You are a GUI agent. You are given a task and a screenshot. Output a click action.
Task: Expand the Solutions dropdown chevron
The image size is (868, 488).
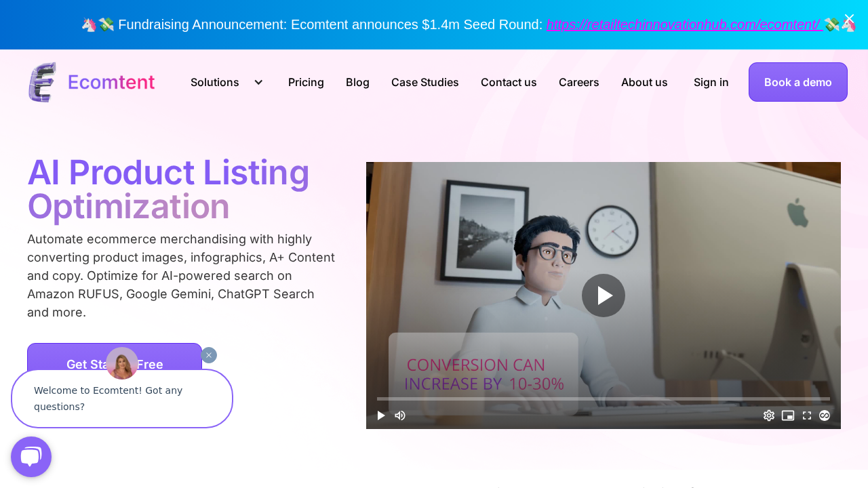tap(258, 82)
